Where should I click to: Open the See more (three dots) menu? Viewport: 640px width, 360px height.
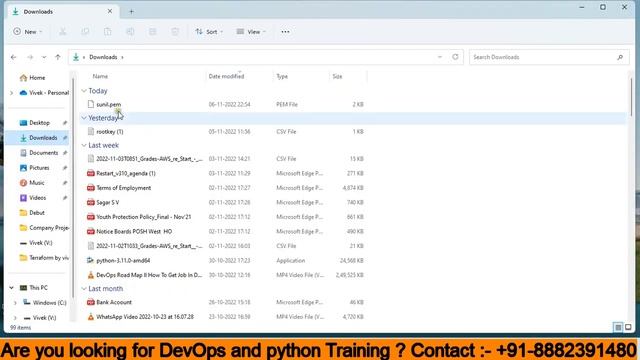285,31
